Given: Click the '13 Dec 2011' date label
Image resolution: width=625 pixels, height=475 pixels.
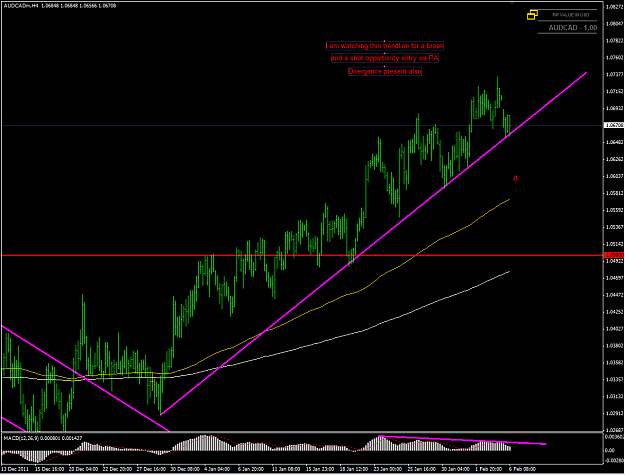Looking at the screenshot, I should [x=15, y=469].
